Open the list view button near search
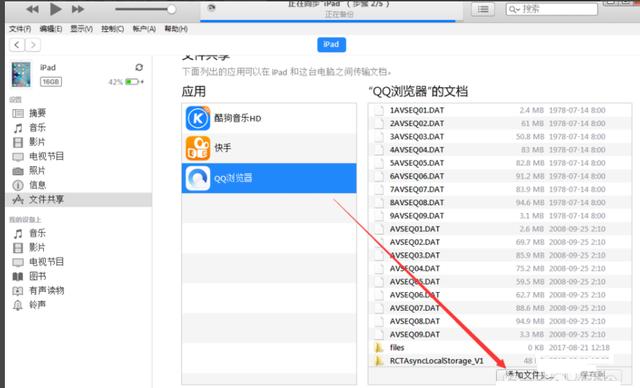 tap(483, 9)
